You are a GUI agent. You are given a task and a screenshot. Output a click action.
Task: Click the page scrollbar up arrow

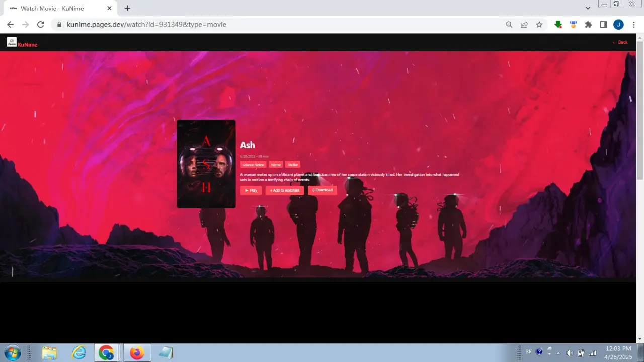(x=640, y=37)
